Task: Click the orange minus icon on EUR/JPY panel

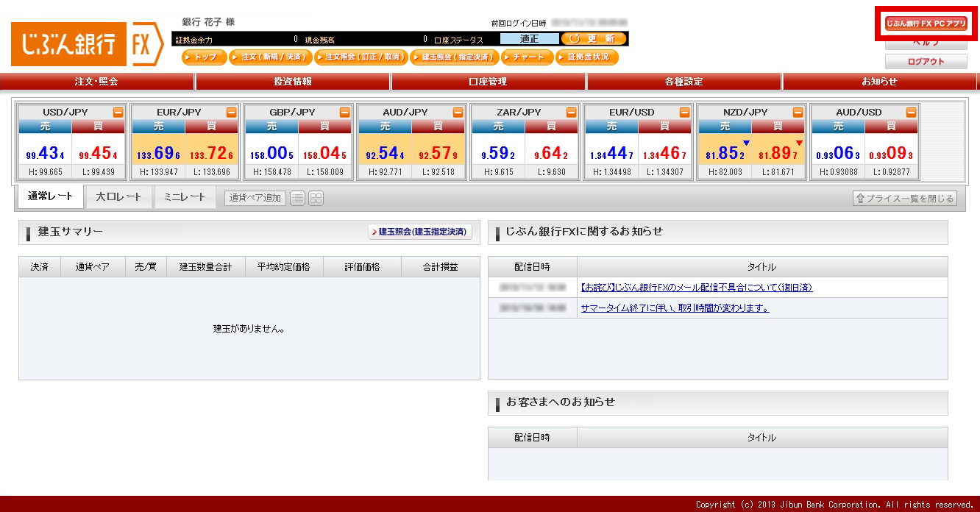Action: pos(231,113)
